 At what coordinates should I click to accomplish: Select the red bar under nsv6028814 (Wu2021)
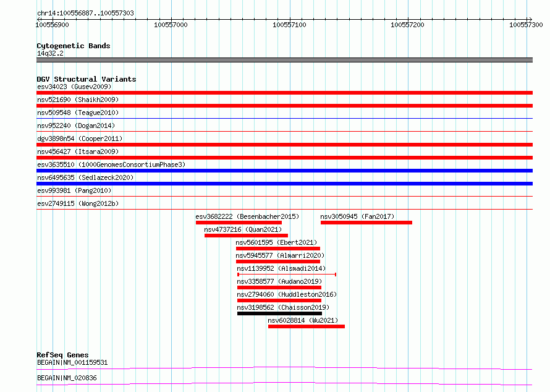click(x=307, y=326)
